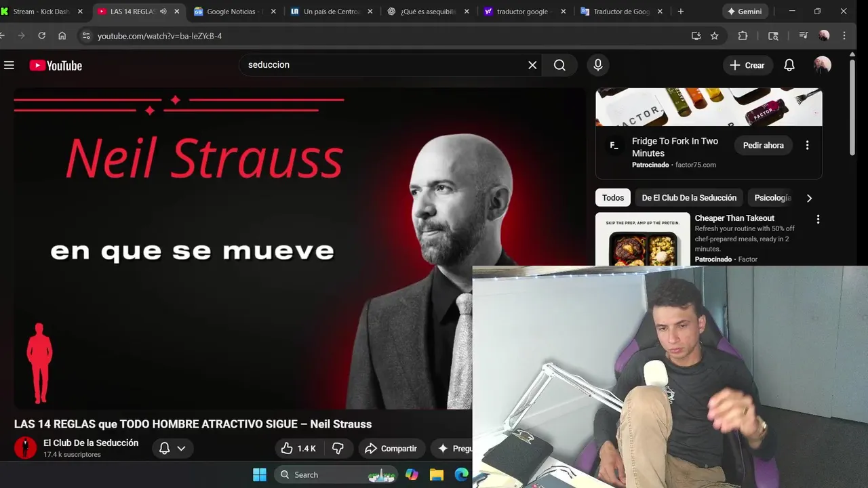Open the Factor meal ad thumbnail
This screenshot has height=488, width=868.
[x=643, y=239]
